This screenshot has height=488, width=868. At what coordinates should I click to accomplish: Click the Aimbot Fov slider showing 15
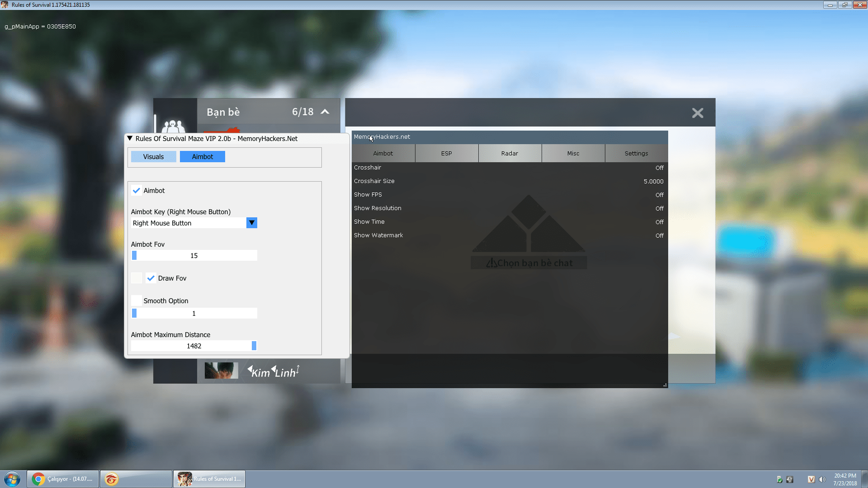tap(194, 255)
